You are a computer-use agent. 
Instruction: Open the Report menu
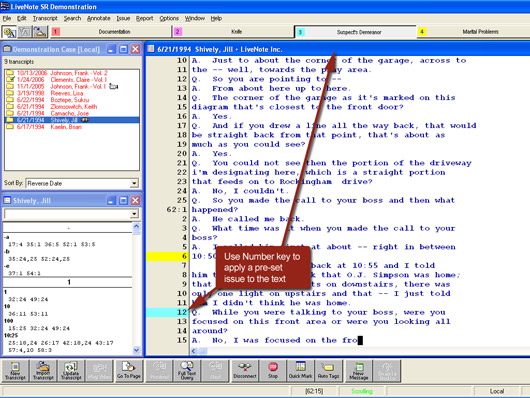144,18
